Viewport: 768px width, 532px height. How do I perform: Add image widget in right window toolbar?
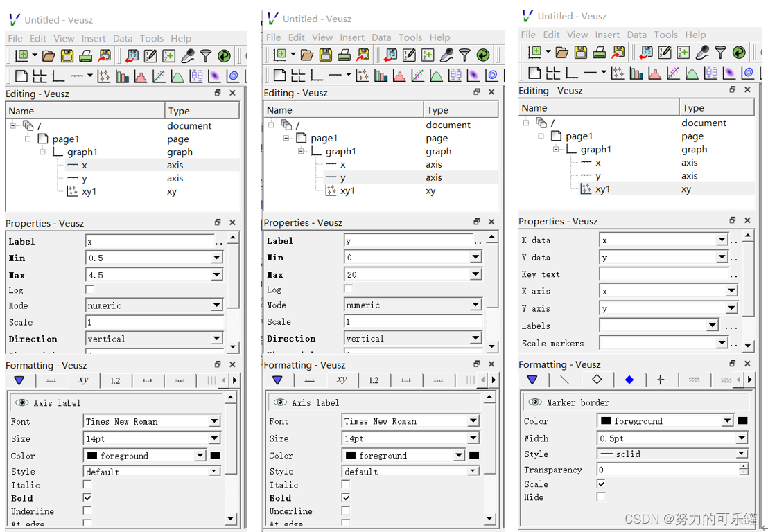pyautogui.click(x=729, y=73)
